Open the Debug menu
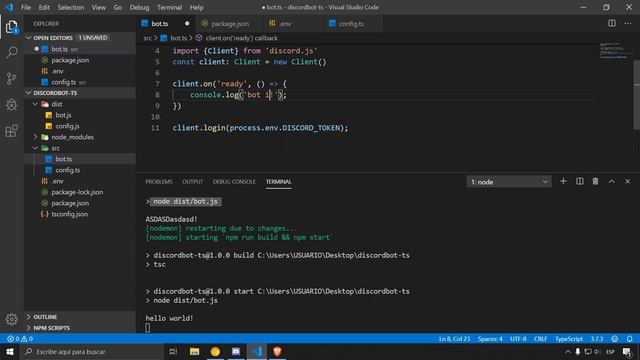The image size is (640, 360). [x=139, y=7]
